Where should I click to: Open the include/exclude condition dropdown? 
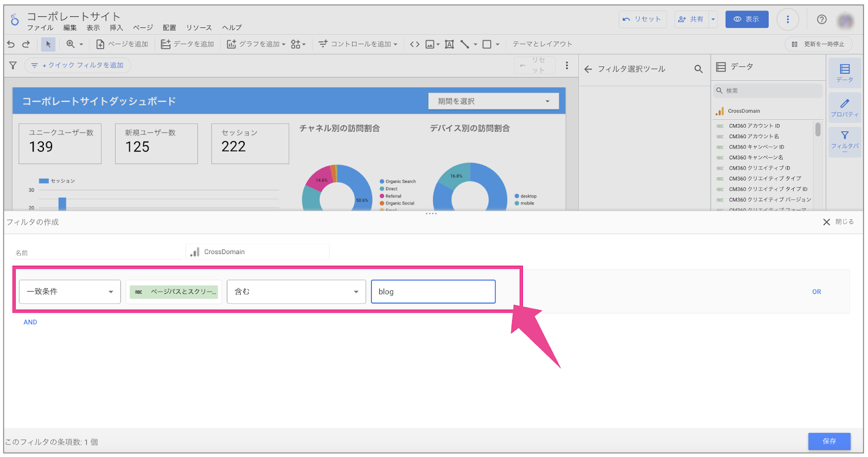pyautogui.click(x=70, y=292)
